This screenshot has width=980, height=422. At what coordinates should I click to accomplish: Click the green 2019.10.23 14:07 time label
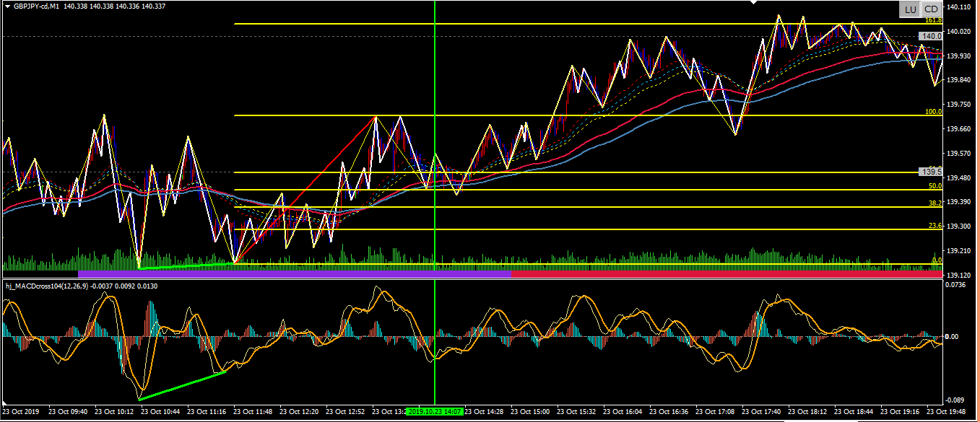(x=435, y=412)
